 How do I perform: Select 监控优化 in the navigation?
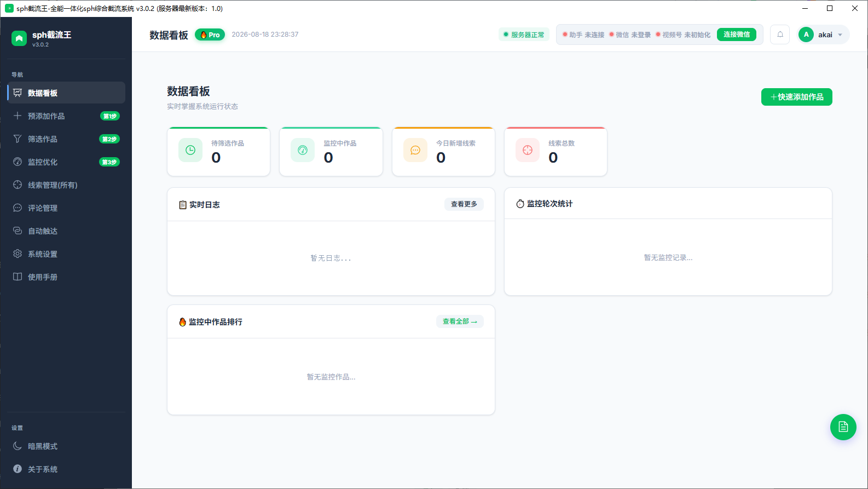click(66, 162)
